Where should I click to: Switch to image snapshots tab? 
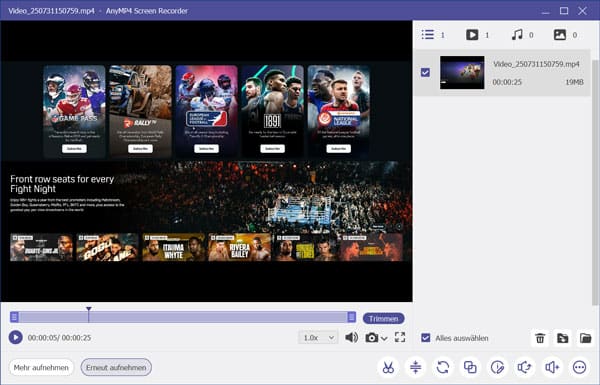(565, 35)
